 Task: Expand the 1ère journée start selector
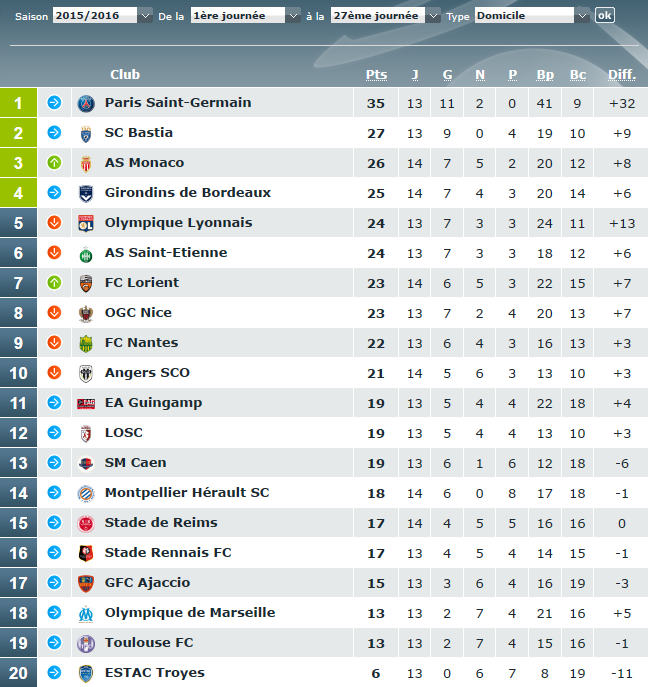pyautogui.click(x=245, y=16)
